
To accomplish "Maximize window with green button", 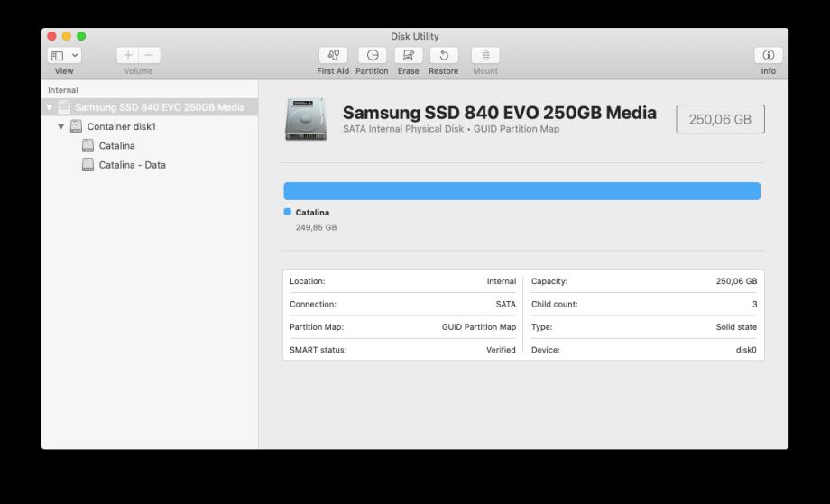I will click(81, 36).
